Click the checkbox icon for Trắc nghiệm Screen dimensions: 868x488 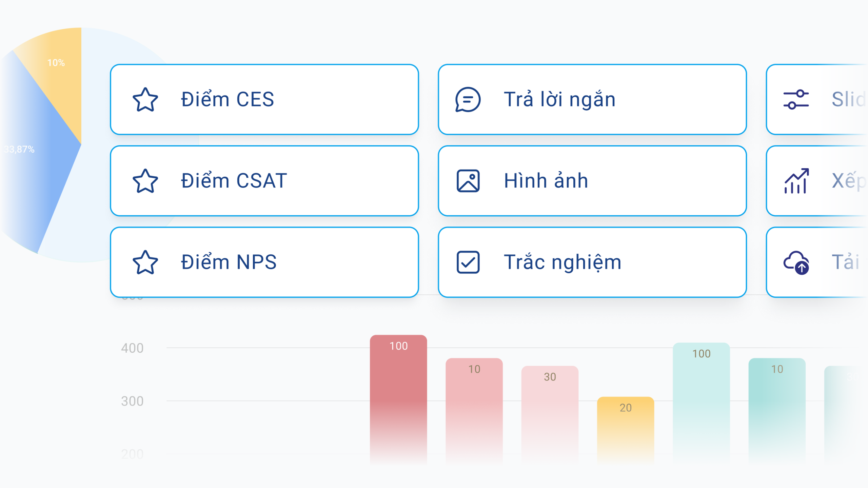pos(468,262)
